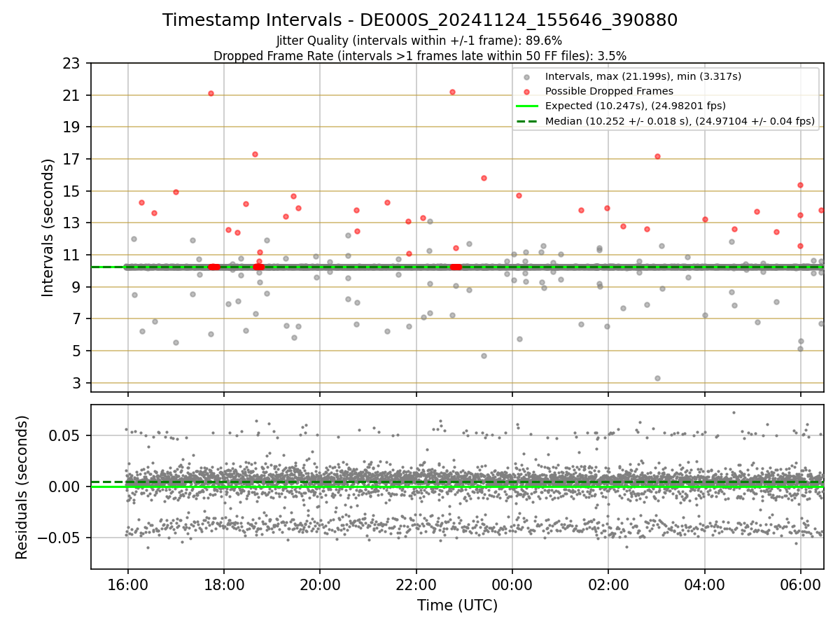The width and height of the screenshot is (840, 630).
Task: Click the solid green line sample in the legend
Action: click(x=527, y=106)
